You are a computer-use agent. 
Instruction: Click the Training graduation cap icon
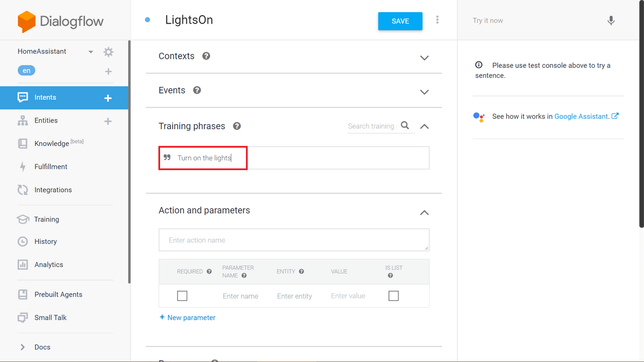[x=23, y=219]
